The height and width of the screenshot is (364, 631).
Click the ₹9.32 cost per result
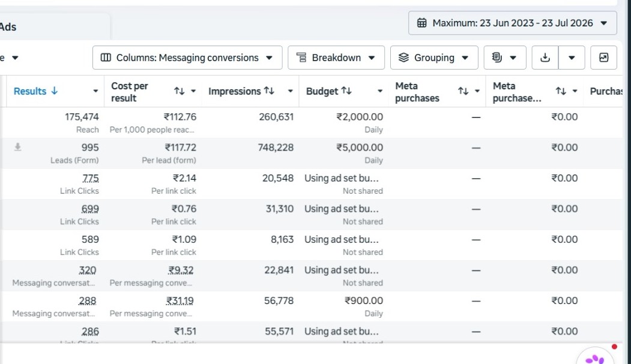[181, 270]
